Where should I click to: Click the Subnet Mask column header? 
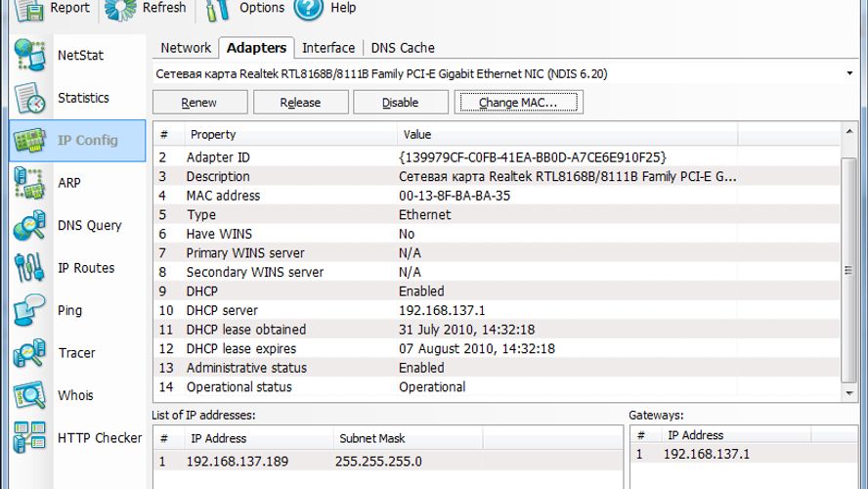click(x=408, y=438)
